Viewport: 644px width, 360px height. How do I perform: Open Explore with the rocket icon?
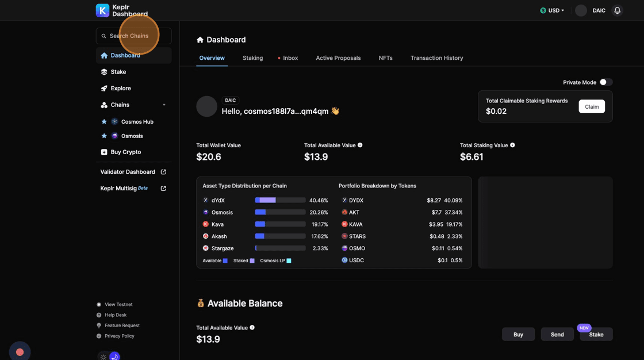[120, 89]
